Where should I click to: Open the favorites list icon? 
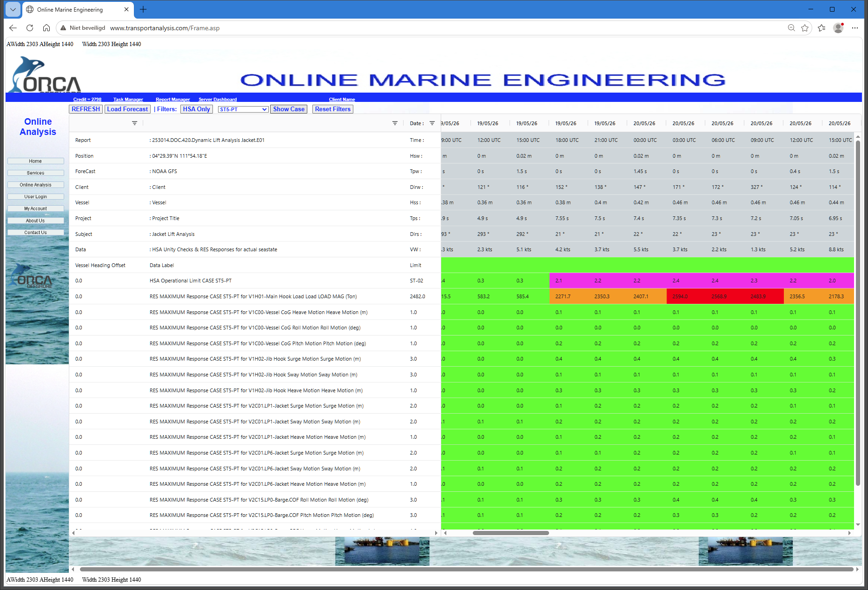[x=822, y=28]
